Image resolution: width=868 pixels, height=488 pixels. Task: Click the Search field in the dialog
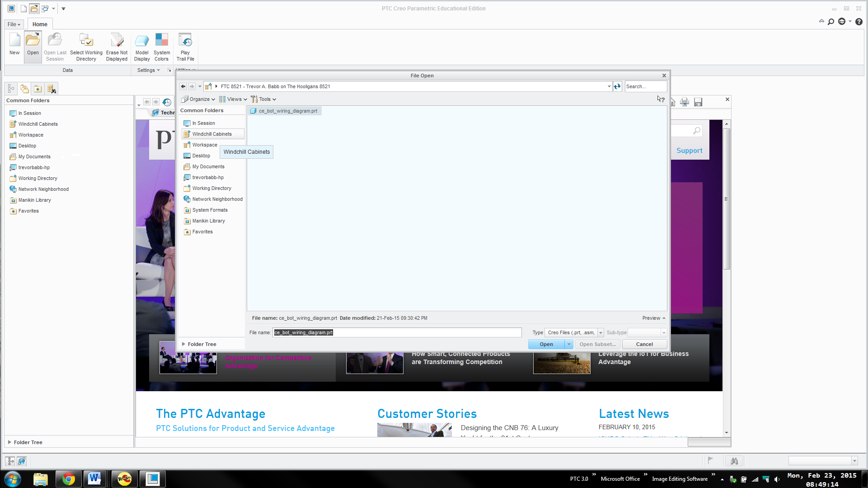(645, 86)
